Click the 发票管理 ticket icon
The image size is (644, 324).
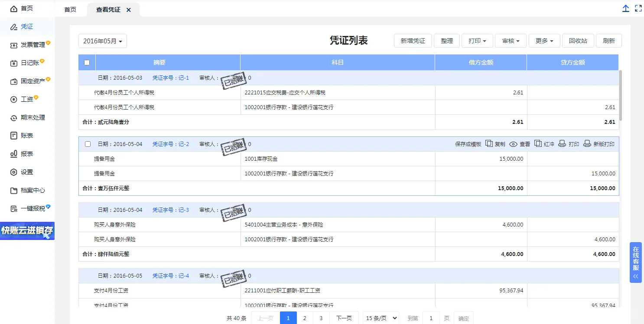click(14, 45)
